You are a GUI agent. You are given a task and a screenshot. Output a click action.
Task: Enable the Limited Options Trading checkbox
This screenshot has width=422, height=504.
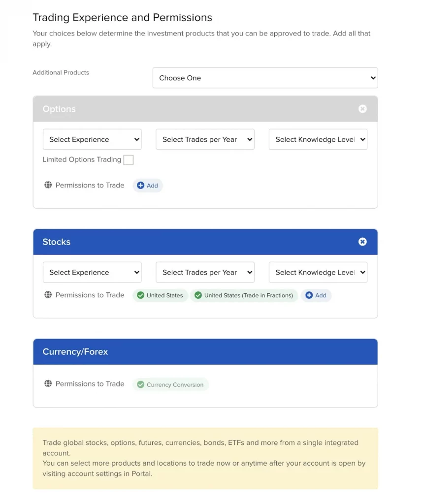129,160
